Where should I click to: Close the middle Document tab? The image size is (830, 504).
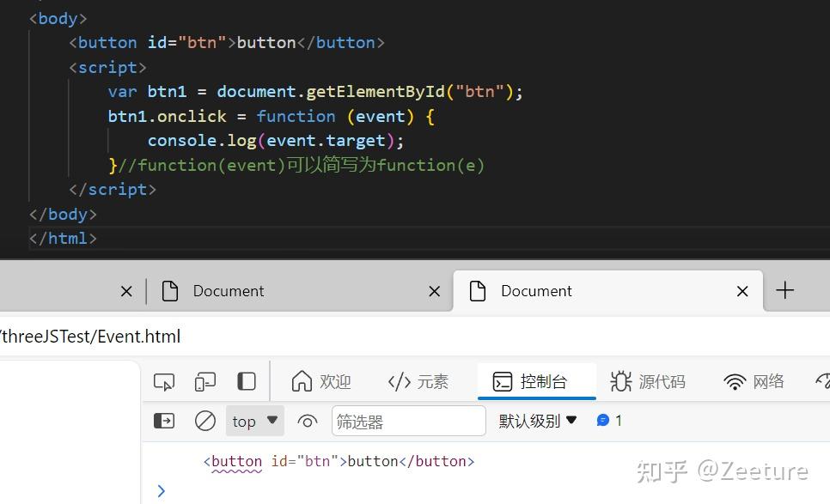(x=435, y=291)
